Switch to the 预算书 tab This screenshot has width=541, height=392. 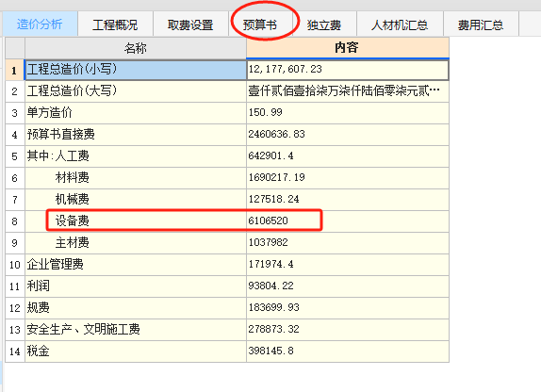[260, 24]
